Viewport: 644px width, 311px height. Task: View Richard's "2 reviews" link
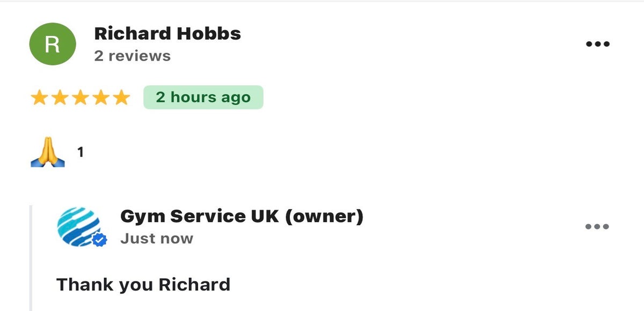click(x=132, y=56)
